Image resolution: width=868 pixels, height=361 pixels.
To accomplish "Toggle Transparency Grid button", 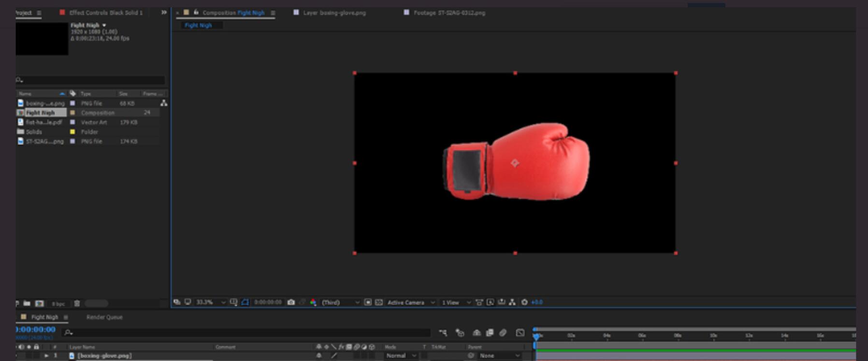I will [x=379, y=302].
